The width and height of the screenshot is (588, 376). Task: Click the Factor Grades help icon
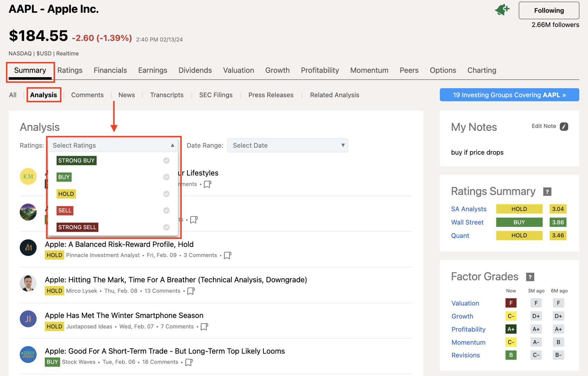[x=530, y=277]
